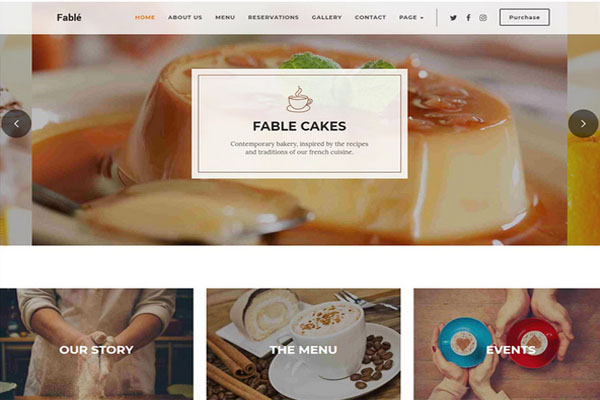Screen dimensions: 600x400
Task: Open The Menu image tile
Action: [x=303, y=344]
